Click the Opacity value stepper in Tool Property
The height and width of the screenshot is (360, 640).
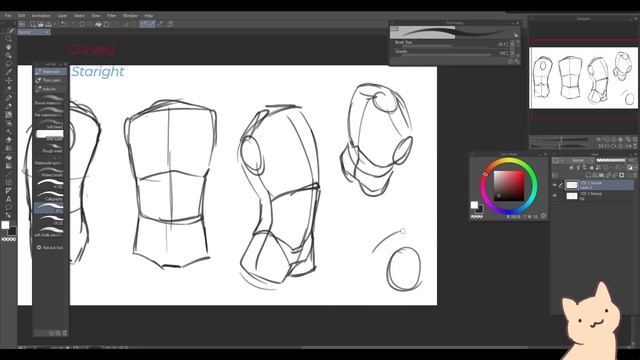(507, 53)
